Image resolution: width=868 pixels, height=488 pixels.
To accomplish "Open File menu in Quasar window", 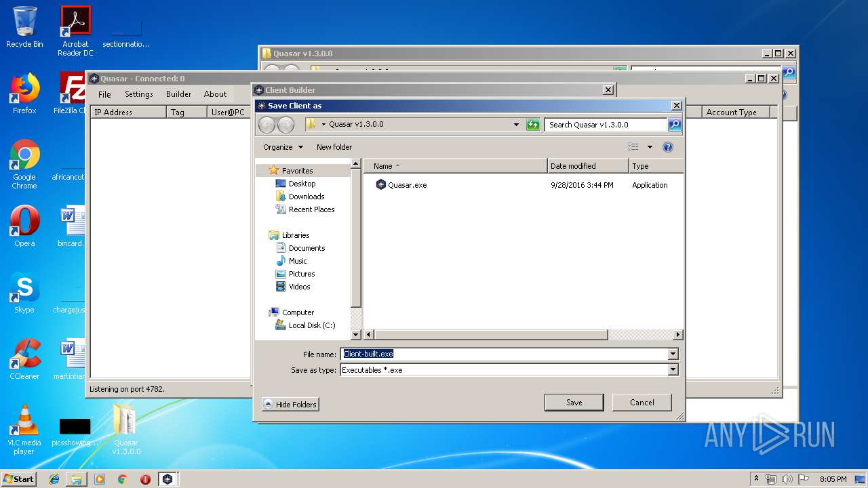I will 104,94.
